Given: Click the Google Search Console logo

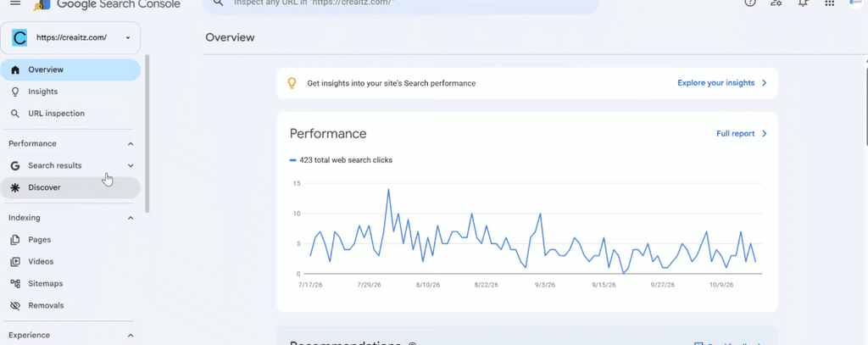Looking at the screenshot, I should click(x=106, y=4).
